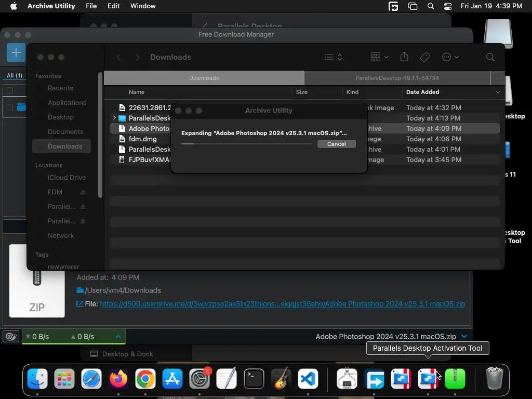Open Applications in Finder sidebar
The height and width of the screenshot is (399, 532).
pos(67,102)
